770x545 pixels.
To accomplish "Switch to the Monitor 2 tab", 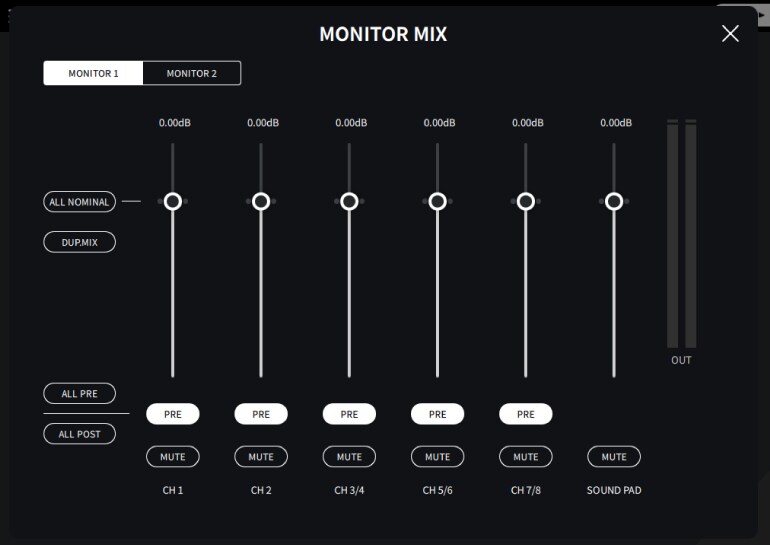I will [191, 74].
